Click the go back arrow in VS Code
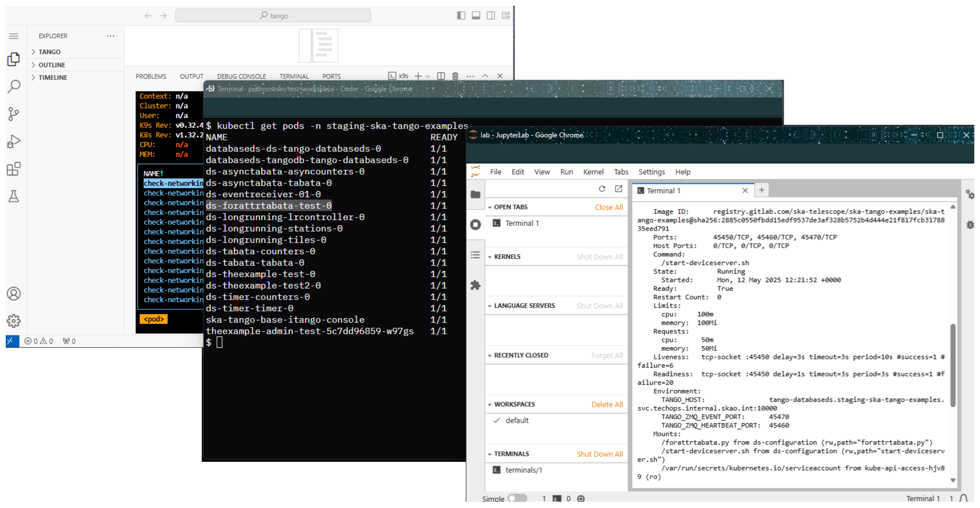This screenshot has height=508, width=980. [148, 16]
